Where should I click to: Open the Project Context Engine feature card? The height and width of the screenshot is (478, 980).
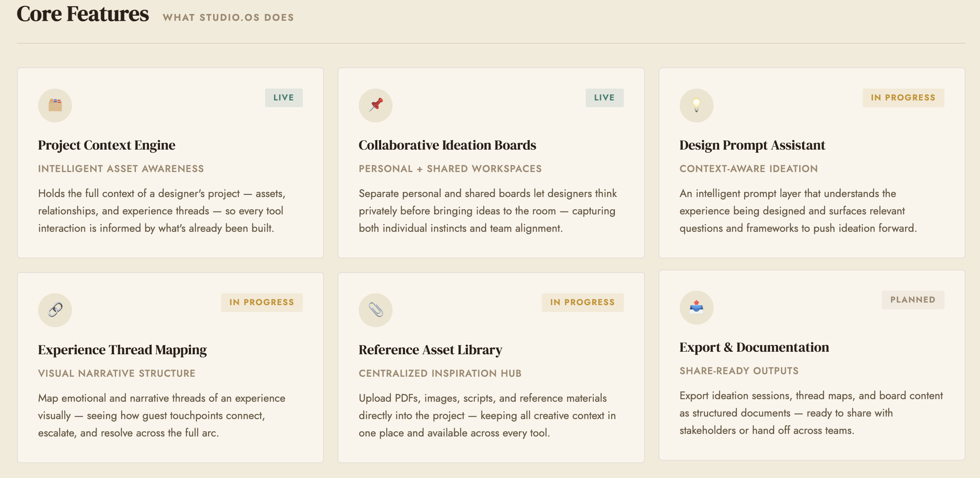pos(106,145)
